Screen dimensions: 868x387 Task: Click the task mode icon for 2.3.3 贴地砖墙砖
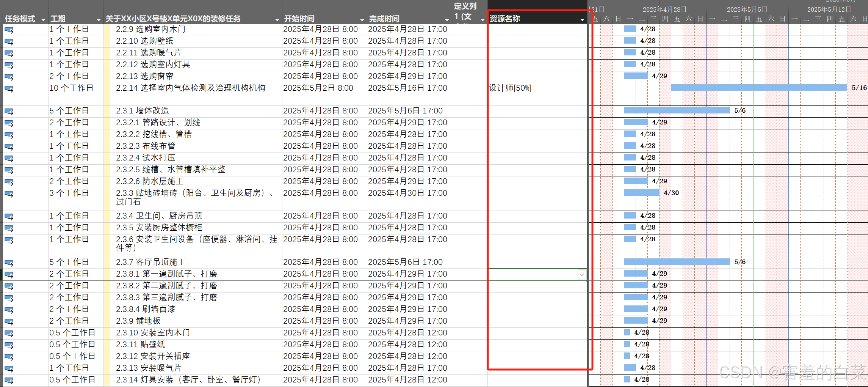coord(9,193)
